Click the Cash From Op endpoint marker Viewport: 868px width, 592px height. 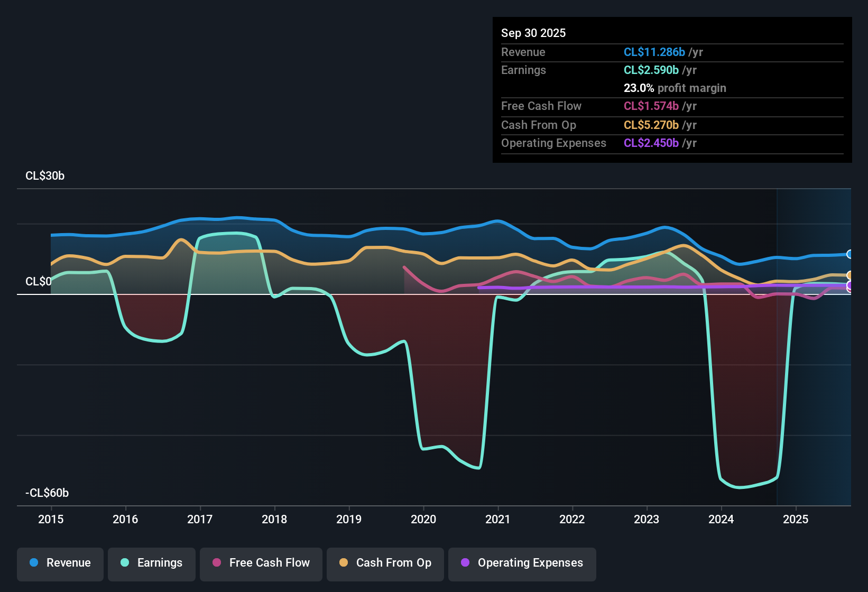(x=849, y=275)
